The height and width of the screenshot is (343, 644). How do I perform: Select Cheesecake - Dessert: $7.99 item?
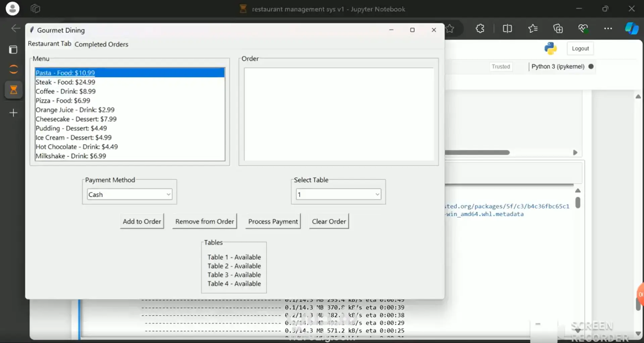click(x=130, y=119)
